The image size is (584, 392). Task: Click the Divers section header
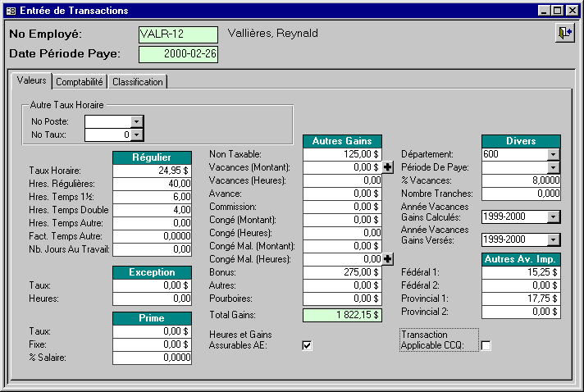tap(521, 141)
